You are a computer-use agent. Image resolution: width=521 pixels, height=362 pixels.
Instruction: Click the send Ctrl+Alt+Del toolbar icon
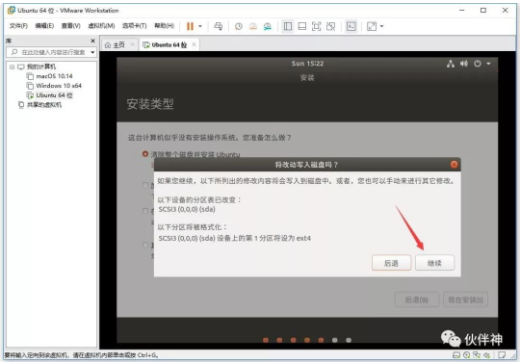click(x=218, y=26)
